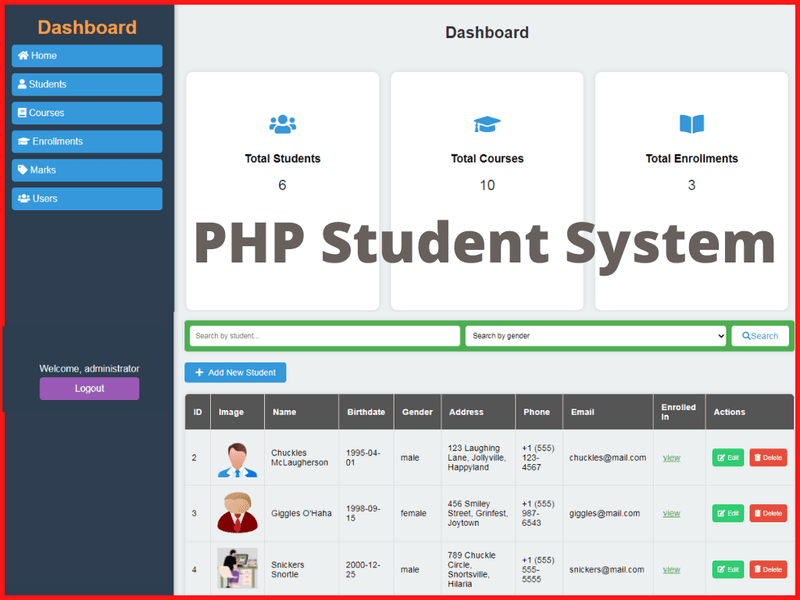Click the Total Enrollments open-book icon
Image resolution: width=800 pixels, height=600 pixels.
coord(692,122)
